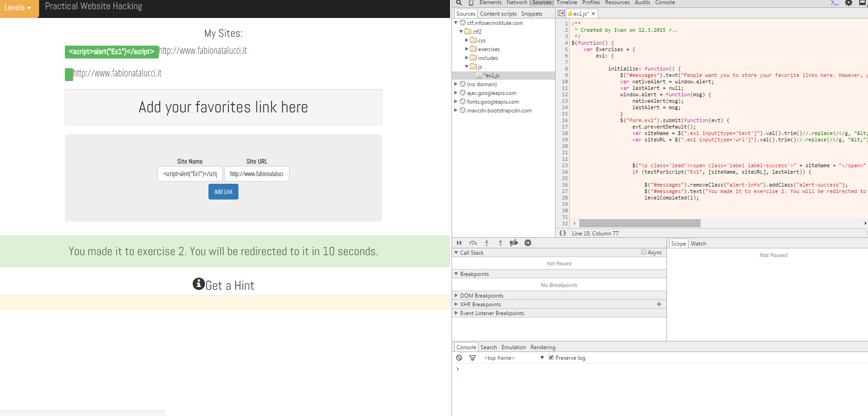The image size is (868, 416).
Task: Click the Get a Hint info icon
Action: (x=198, y=284)
